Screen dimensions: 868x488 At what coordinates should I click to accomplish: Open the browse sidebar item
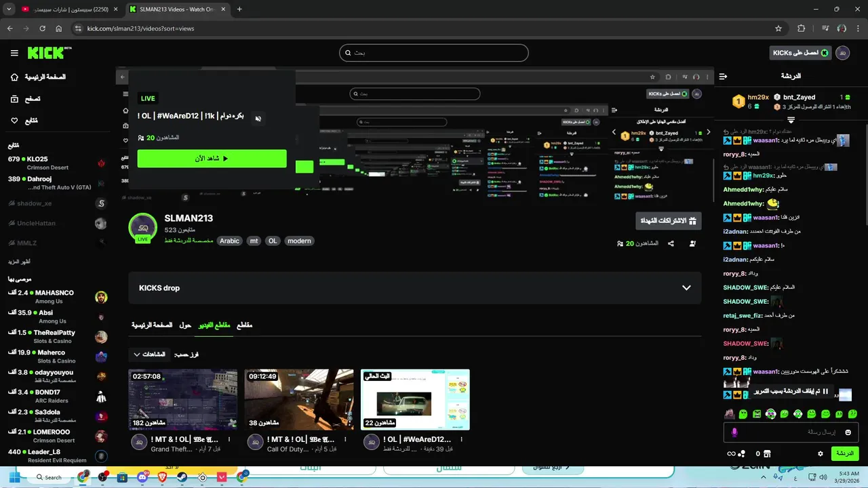pos(25,99)
